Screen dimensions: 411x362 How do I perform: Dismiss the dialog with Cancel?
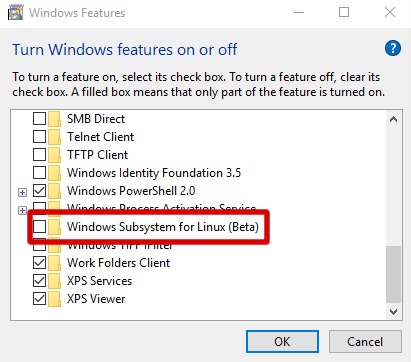pos(365,341)
